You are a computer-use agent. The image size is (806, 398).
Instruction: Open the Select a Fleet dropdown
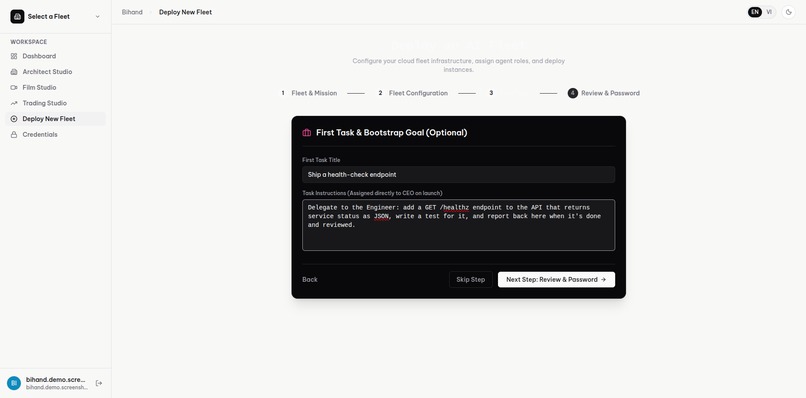pos(56,16)
